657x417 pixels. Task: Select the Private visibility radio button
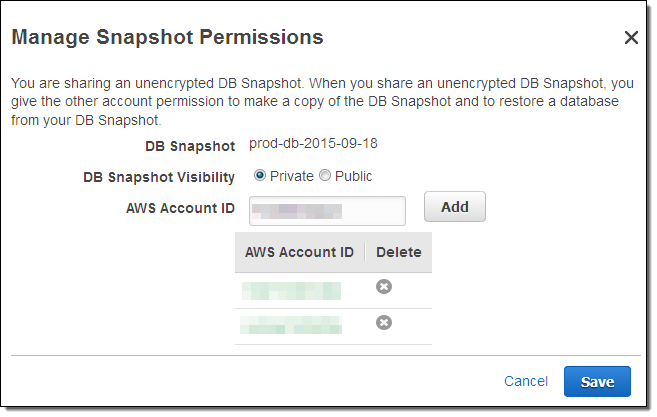[x=260, y=176]
